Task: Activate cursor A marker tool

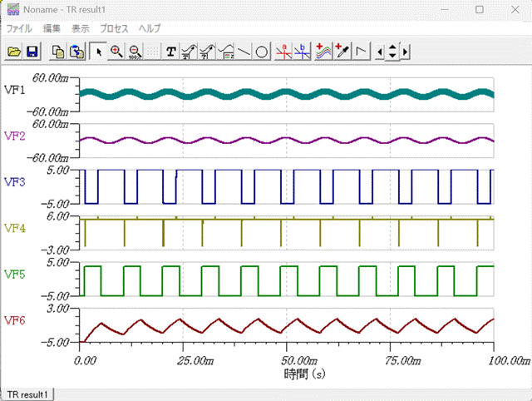Action: (284, 52)
